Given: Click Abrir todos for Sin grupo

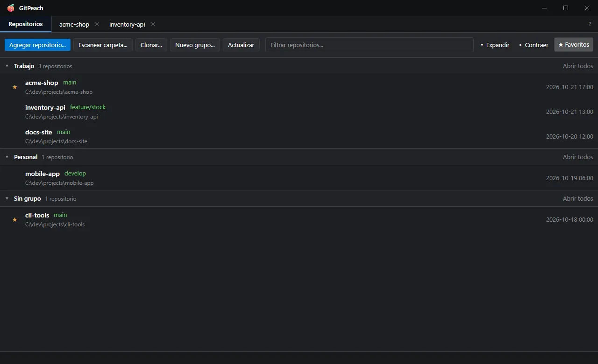Looking at the screenshot, I should (x=578, y=199).
